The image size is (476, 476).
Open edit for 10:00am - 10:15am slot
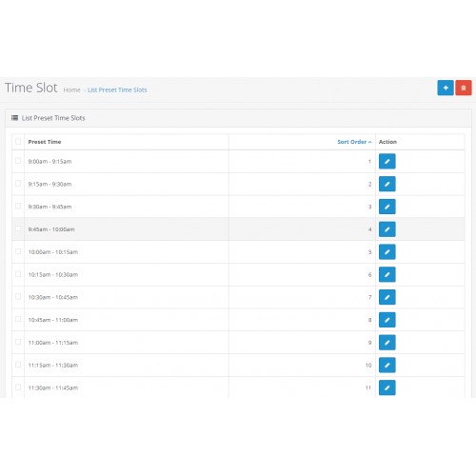387,252
